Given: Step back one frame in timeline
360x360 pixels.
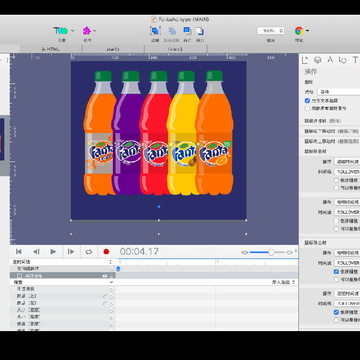Looking at the screenshot, I should (36, 252).
